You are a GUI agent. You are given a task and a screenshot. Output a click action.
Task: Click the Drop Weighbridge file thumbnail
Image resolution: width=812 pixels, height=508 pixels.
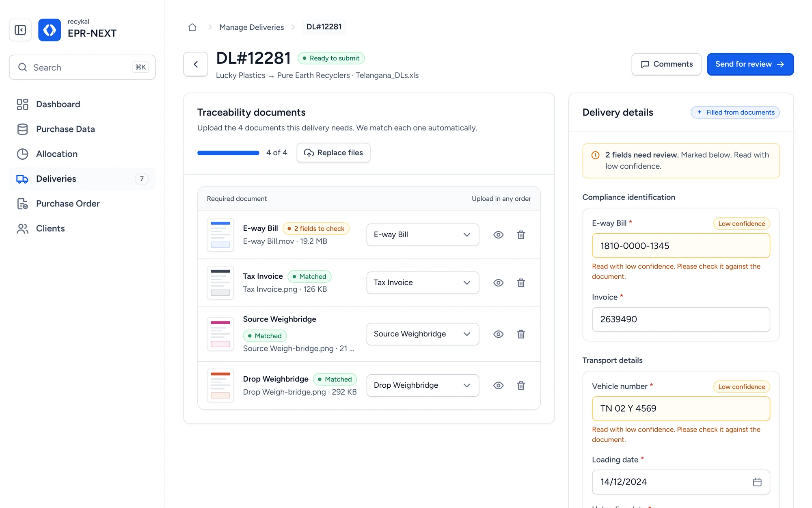(220, 386)
